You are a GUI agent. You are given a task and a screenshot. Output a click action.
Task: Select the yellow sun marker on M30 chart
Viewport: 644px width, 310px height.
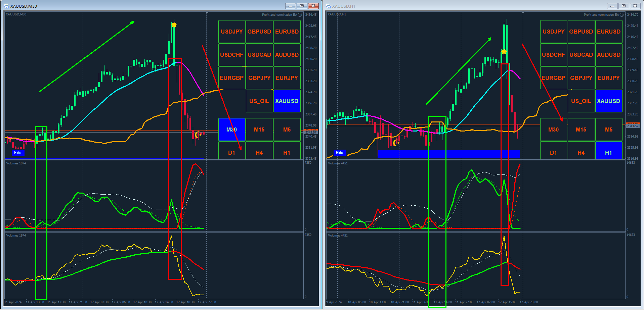[174, 25]
